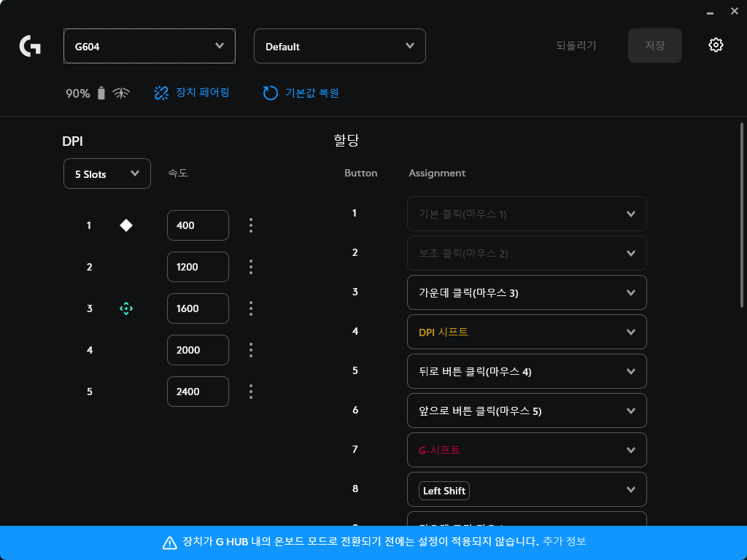Open the G-시프트 assignment dropdown
This screenshot has height=560, width=747.
(527, 450)
